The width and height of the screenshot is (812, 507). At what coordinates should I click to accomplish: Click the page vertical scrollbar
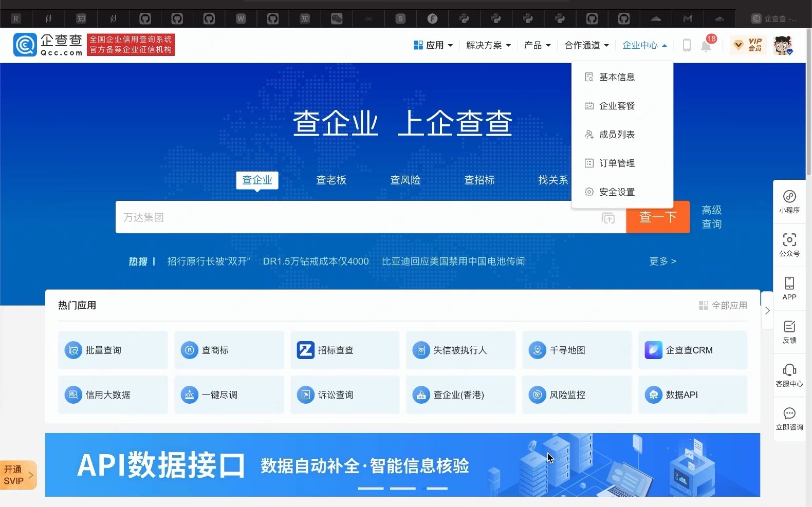[x=809, y=103]
